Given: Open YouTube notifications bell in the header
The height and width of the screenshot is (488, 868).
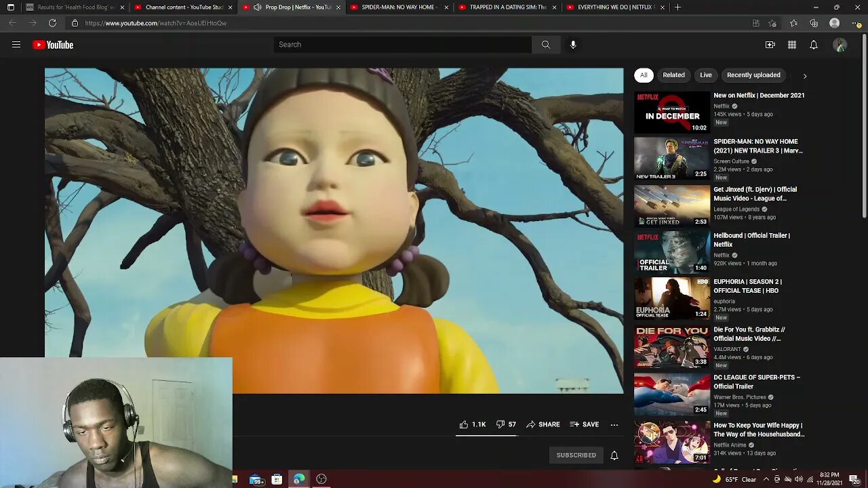Looking at the screenshot, I should coord(814,45).
